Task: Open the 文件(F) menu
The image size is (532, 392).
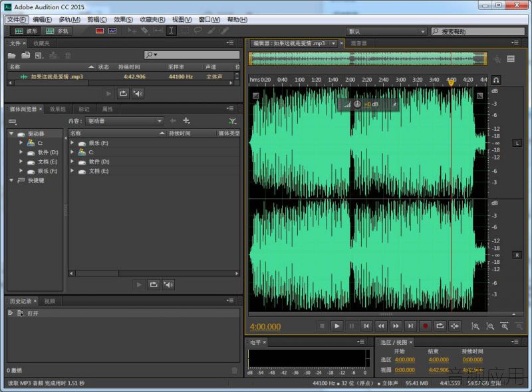Action: (x=17, y=19)
